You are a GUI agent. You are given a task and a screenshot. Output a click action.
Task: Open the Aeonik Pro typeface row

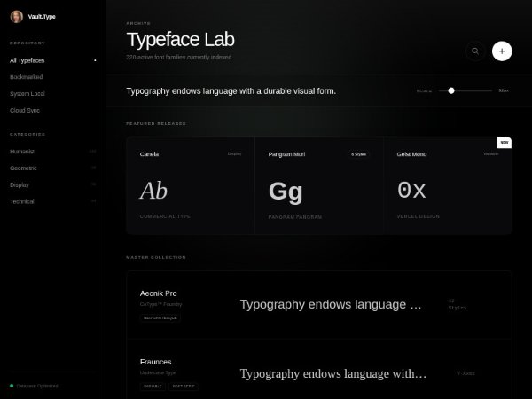click(319, 305)
